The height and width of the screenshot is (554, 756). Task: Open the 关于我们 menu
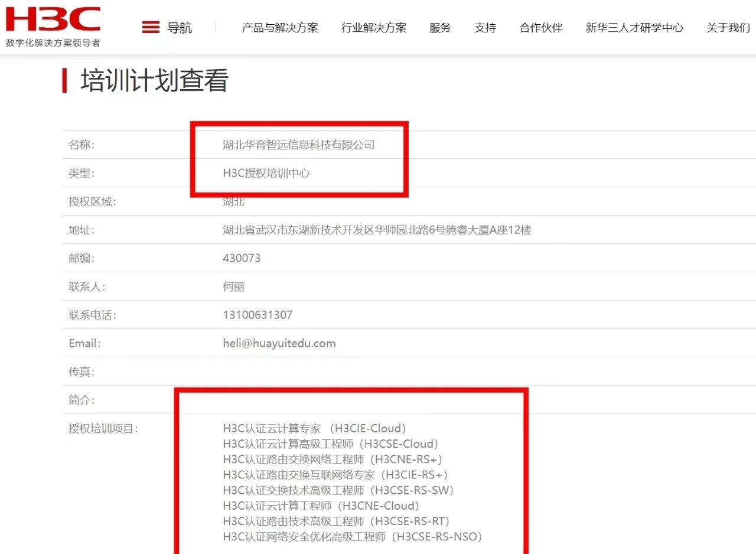[728, 28]
